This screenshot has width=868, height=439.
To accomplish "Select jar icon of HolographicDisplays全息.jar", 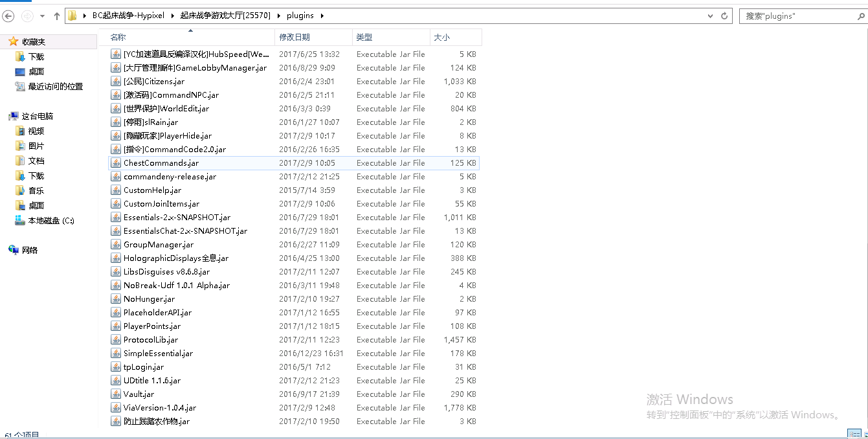I will pos(116,258).
